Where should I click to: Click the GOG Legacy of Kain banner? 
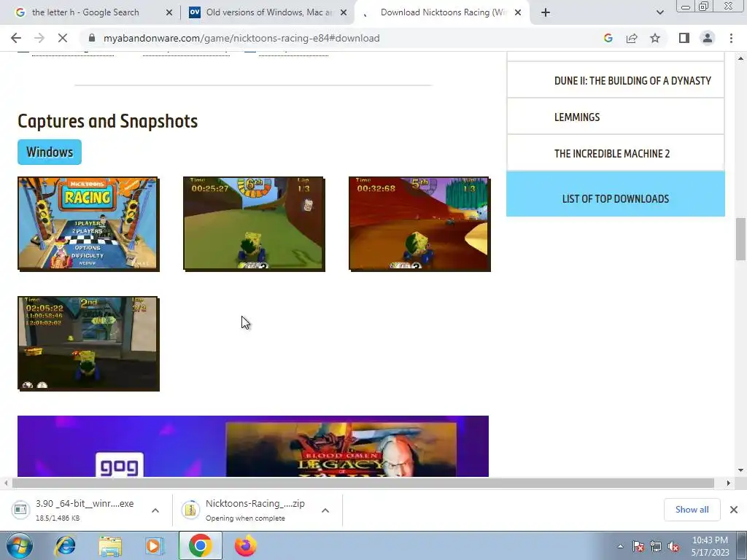(x=253, y=446)
